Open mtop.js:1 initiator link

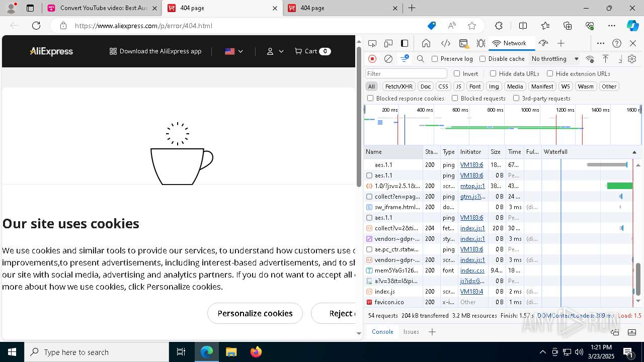[x=472, y=186]
